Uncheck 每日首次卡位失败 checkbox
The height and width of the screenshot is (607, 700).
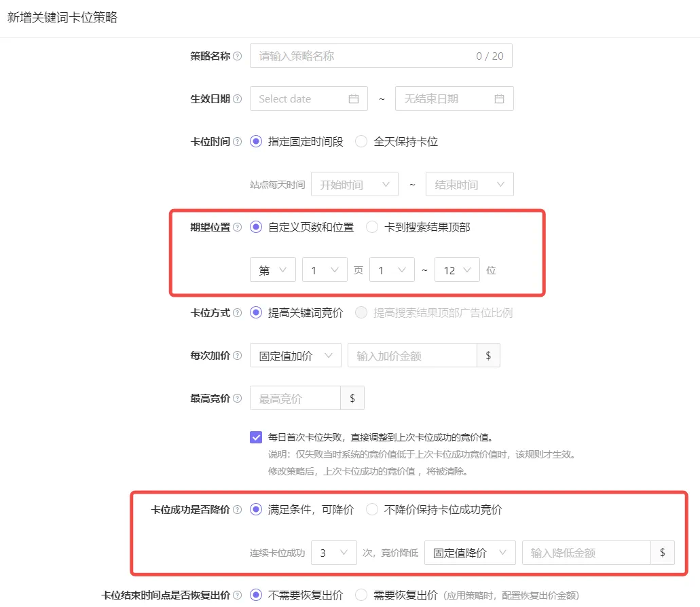[x=256, y=437]
